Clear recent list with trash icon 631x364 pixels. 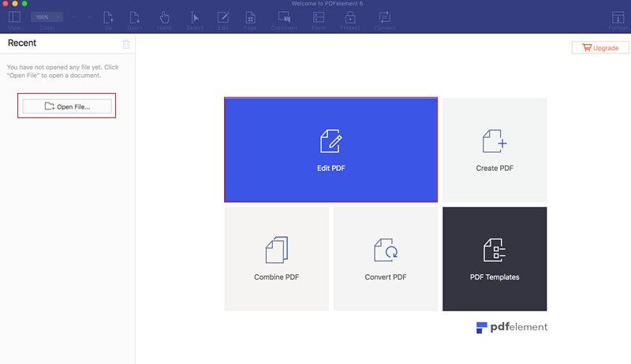pyautogui.click(x=126, y=44)
